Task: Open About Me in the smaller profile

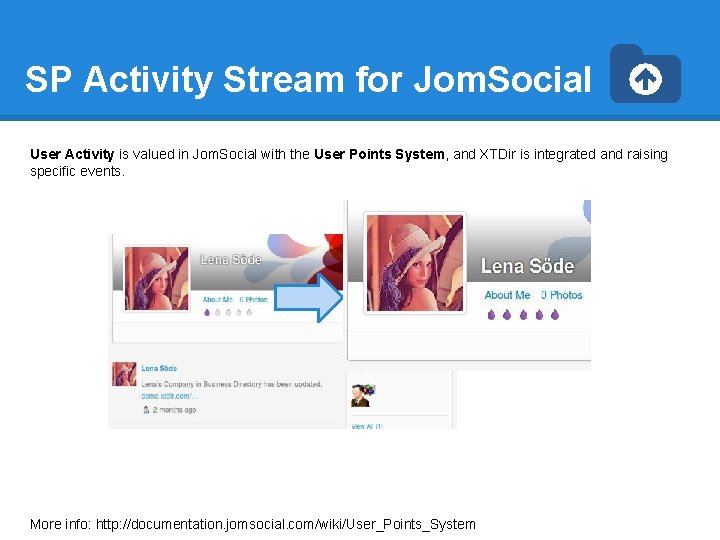Action: click(x=217, y=299)
